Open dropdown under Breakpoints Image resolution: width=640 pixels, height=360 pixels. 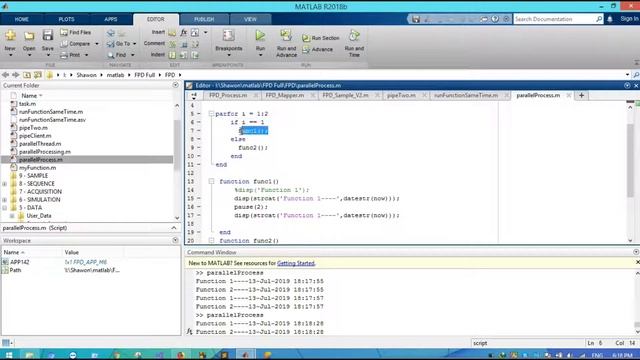pos(229,56)
